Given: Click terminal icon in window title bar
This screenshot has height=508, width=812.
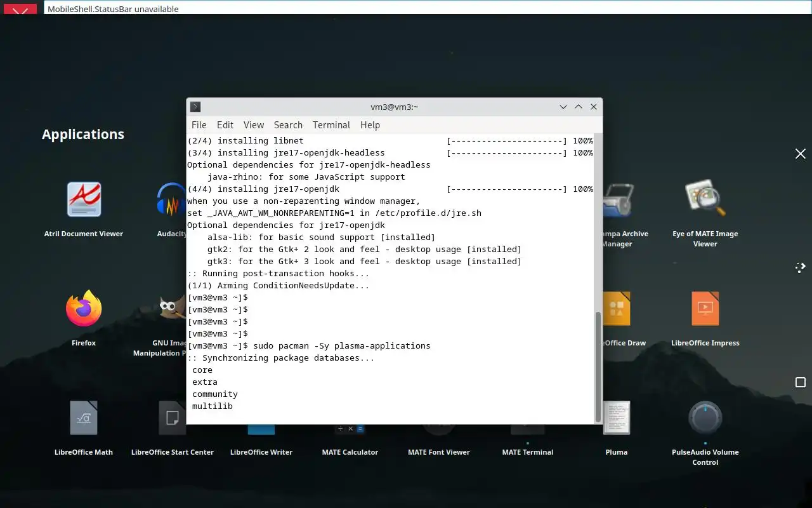Looking at the screenshot, I should tap(195, 107).
